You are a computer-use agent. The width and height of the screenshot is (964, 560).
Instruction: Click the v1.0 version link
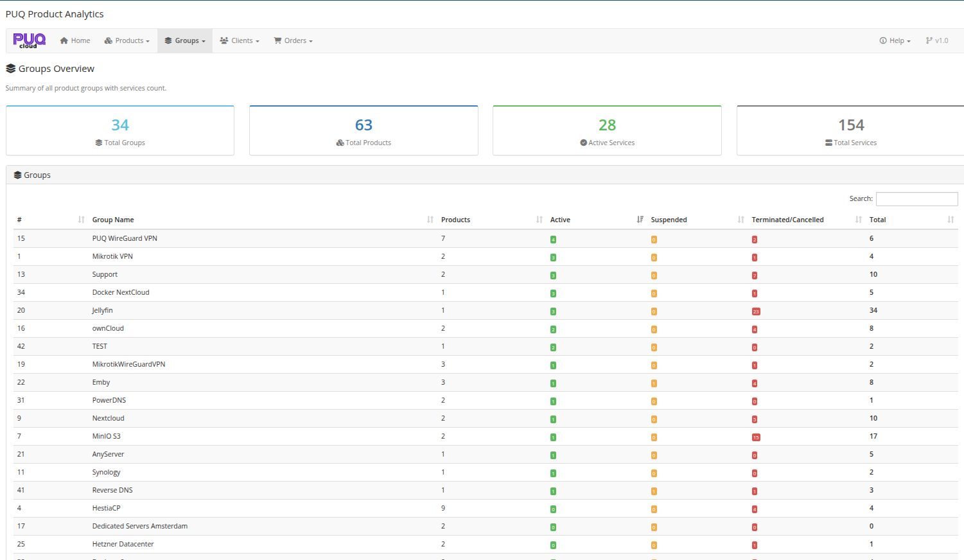click(937, 40)
